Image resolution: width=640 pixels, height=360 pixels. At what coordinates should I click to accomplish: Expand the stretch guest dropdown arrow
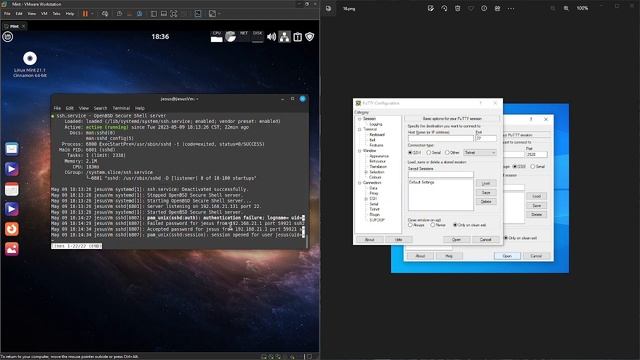click(x=220, y=13)
